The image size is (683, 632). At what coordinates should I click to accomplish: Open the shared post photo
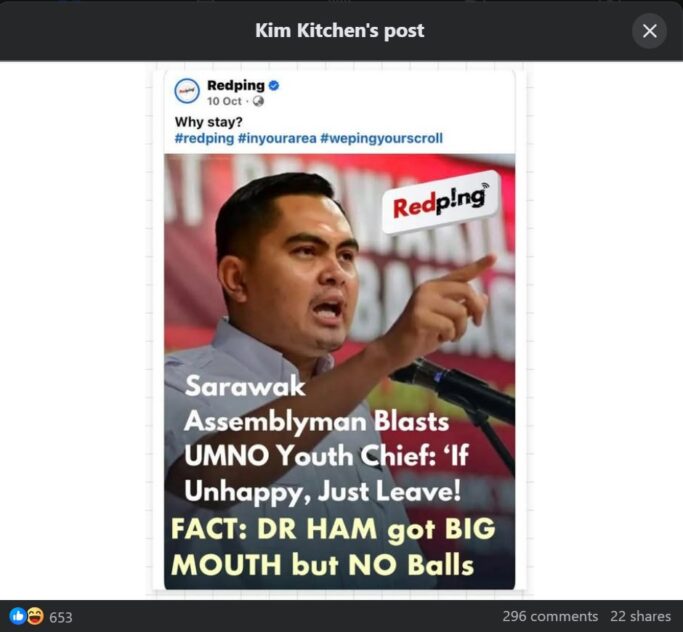coord(339,371)
